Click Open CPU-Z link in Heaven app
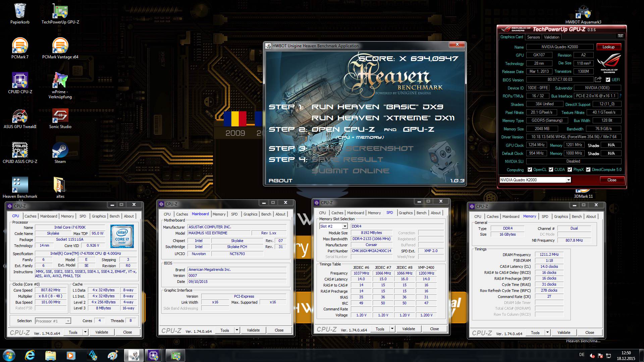Viewport: 644px width, 362px height. [343, 129]
